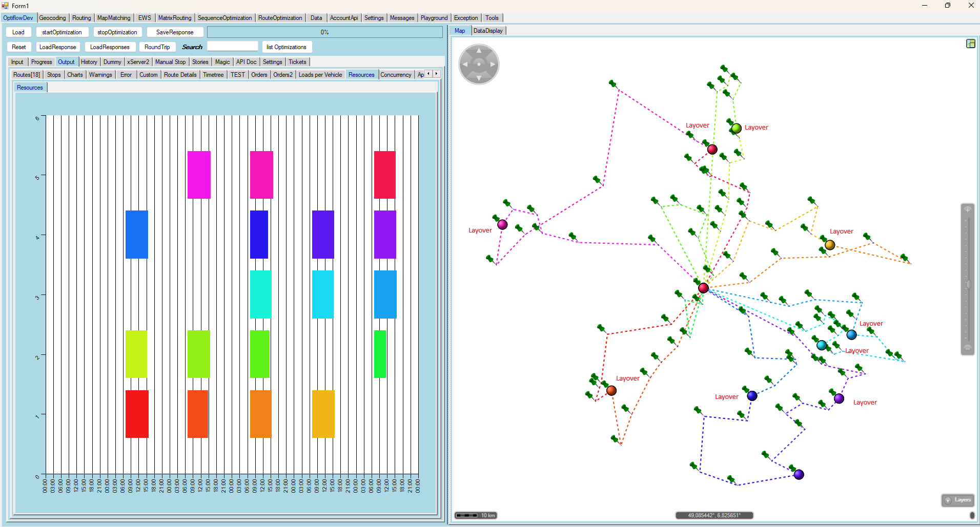980x527 pixels.
Task: Pan the map right with navigation arrow
Action: tap(493, 65)
